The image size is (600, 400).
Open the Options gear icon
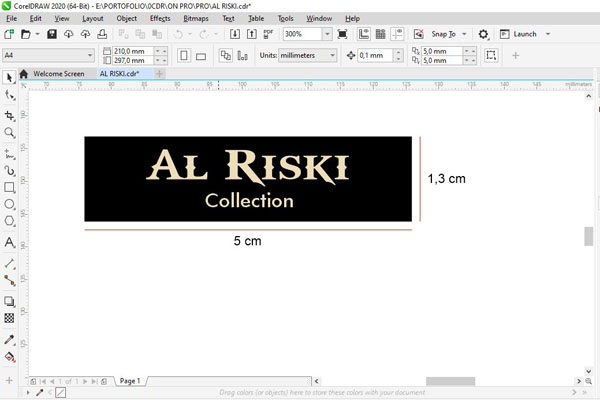[x=483, y=34]
